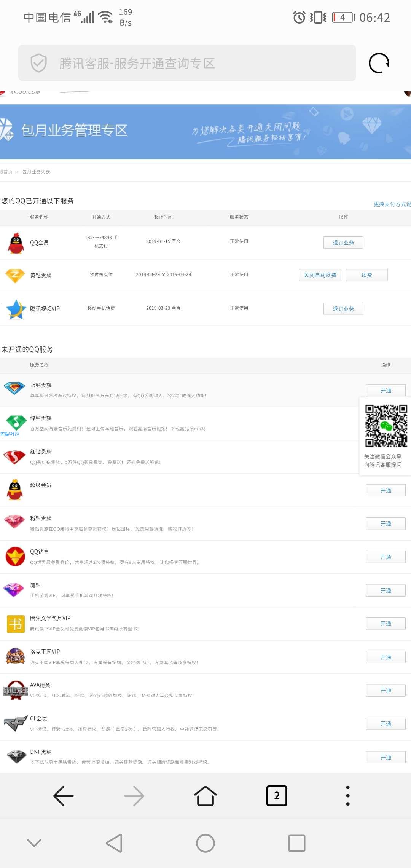Click 开通 for CF会员
Viewport: 411px width, 868px height.
tap(386, 724)
